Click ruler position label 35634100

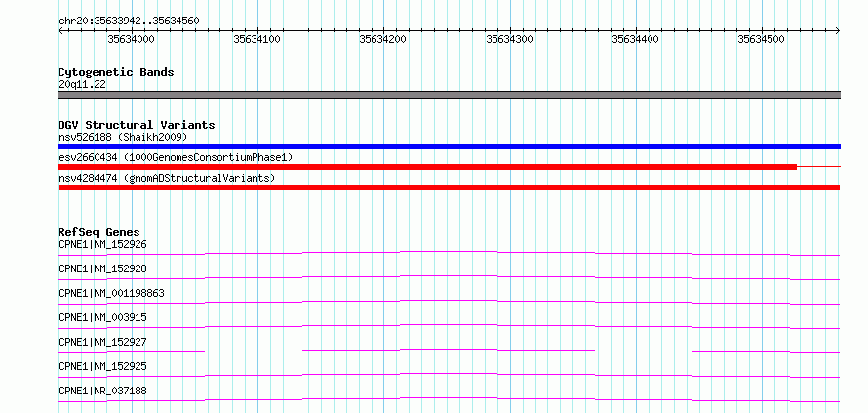[x=256, y=39]
